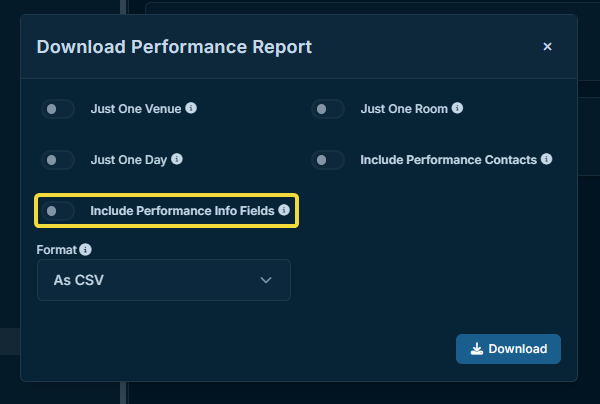Open the Format dropdown showing As CSV
The height and width of the screenshot is (404, 600).
click(x=164, y=280)
